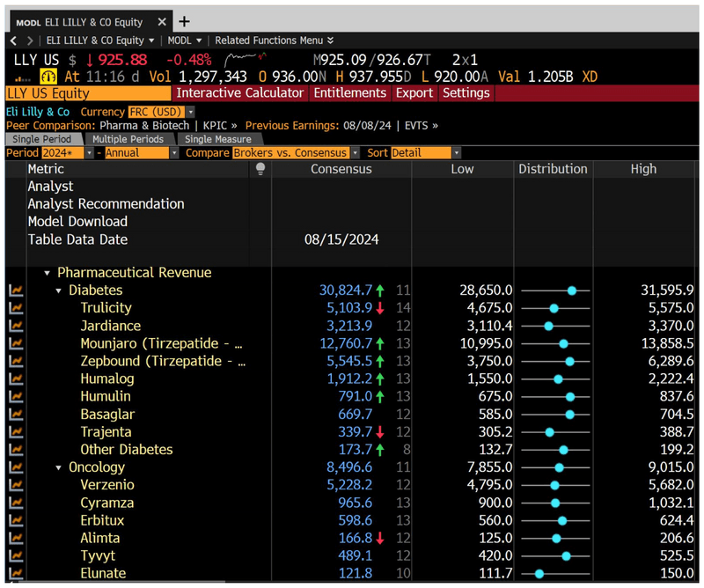704x588 pixels.
Task: Collapse the Pharmaceutical Revenue tree
Action: coord(48,272)
